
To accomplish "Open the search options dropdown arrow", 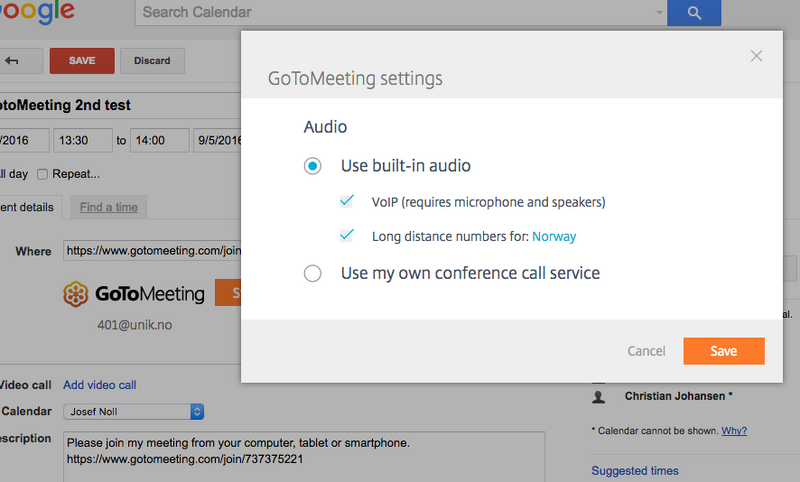I will click(x=659, y=13).
